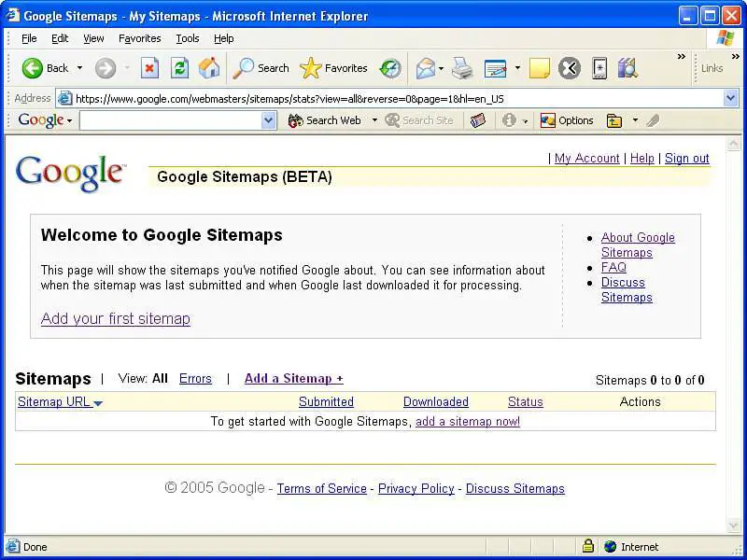This screenshot has width=747, height=560.
Task: Click the handheld device toolbar icon
Action: click(x=599, y=68)
